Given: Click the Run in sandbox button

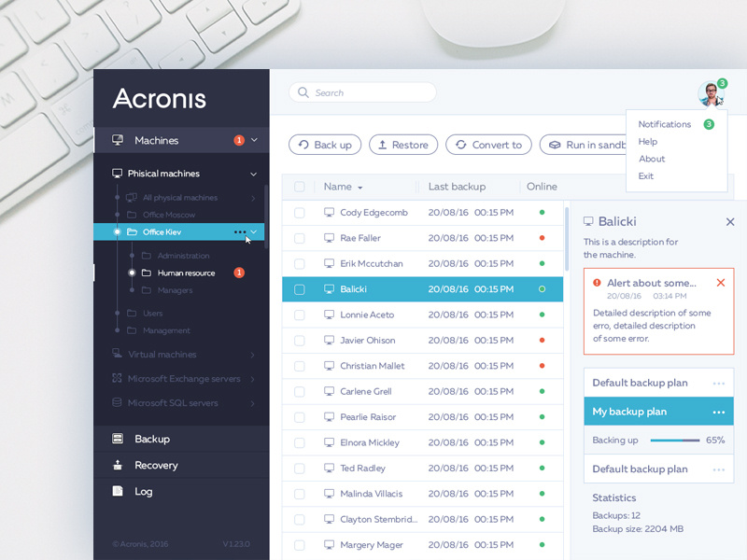Looking at the screenshot, I should tap(583, 145).
